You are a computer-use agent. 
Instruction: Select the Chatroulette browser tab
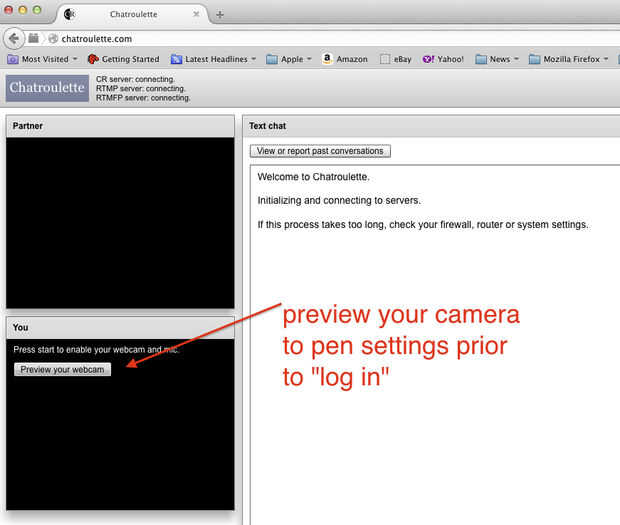pos(133,14)
